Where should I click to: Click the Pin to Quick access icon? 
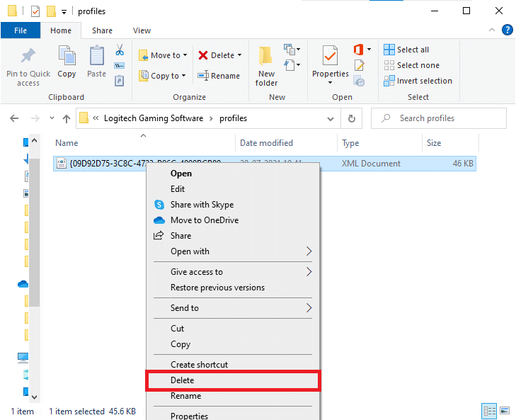point(28,57)
